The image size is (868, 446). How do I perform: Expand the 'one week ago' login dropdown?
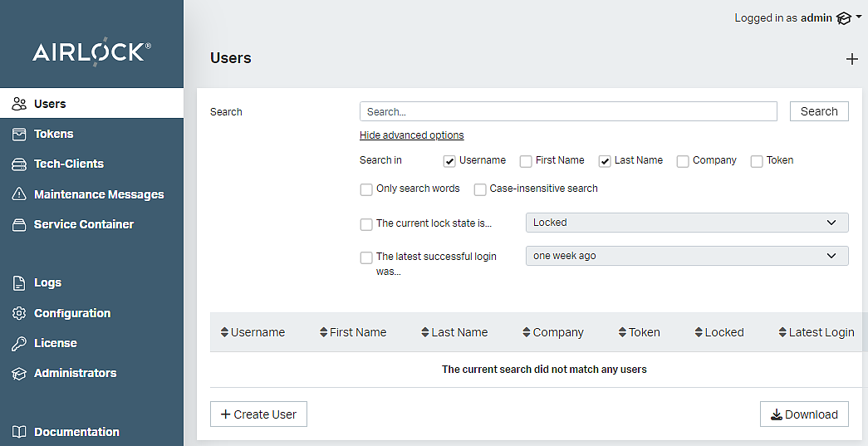pyautogui.click(x=686, y=256)
